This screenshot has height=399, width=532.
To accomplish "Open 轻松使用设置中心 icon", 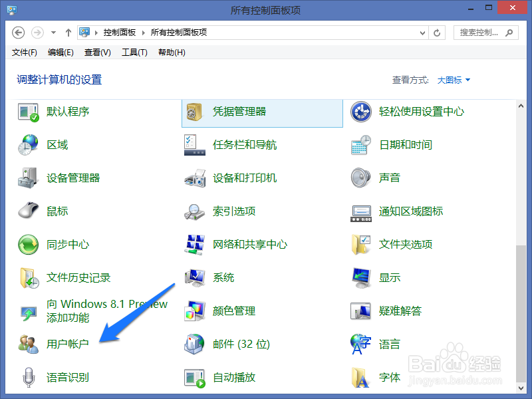I will click(361, 112).
